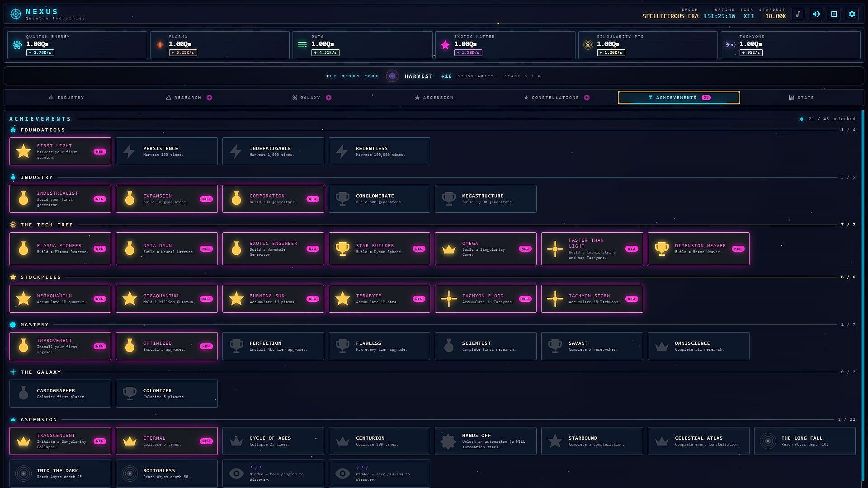868x488 pixels.
Task: Click the Constellations tab plus badge
Action: point(587,98)
